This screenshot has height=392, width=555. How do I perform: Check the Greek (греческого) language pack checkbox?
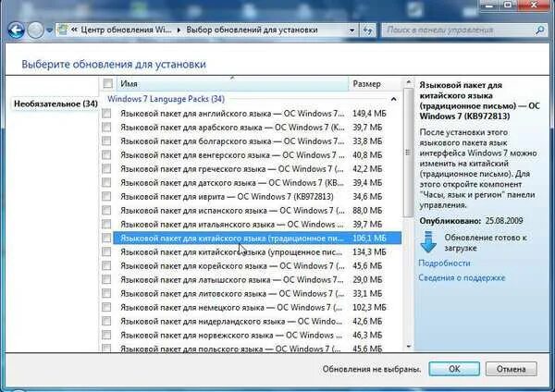click(106, 169)
